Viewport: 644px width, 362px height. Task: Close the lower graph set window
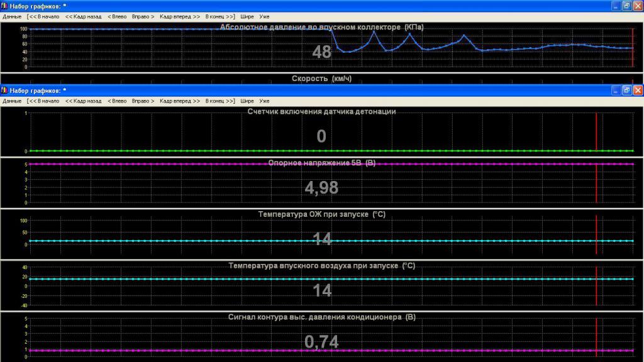[637, 90]
